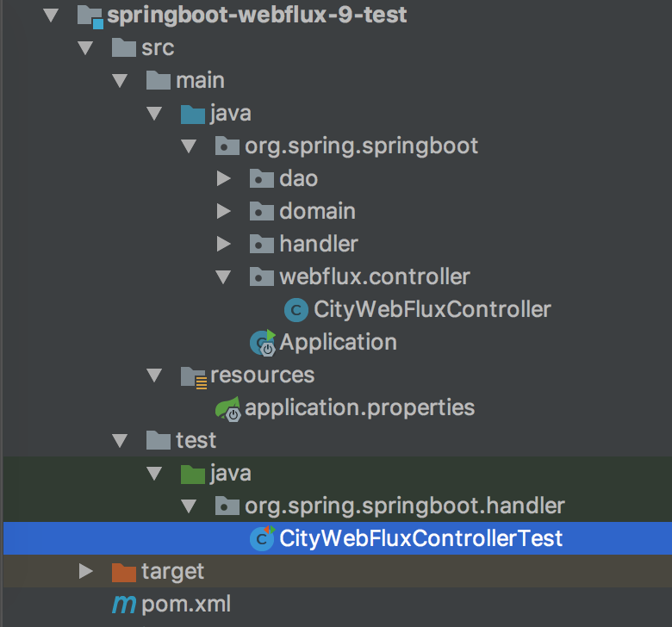
Task: Collapse the src folder arrow
Action: (x=85, y=47)
